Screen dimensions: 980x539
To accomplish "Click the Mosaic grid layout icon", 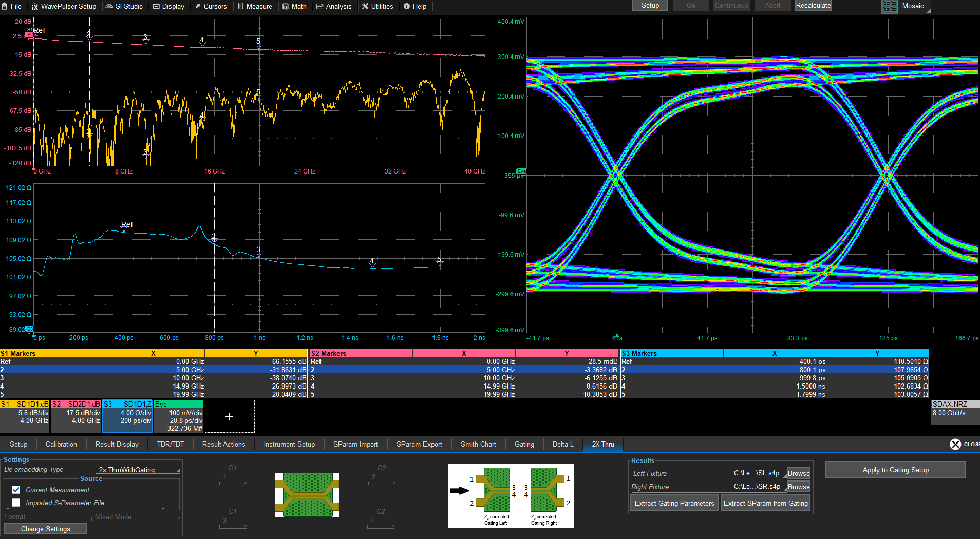I will [890, 7].
